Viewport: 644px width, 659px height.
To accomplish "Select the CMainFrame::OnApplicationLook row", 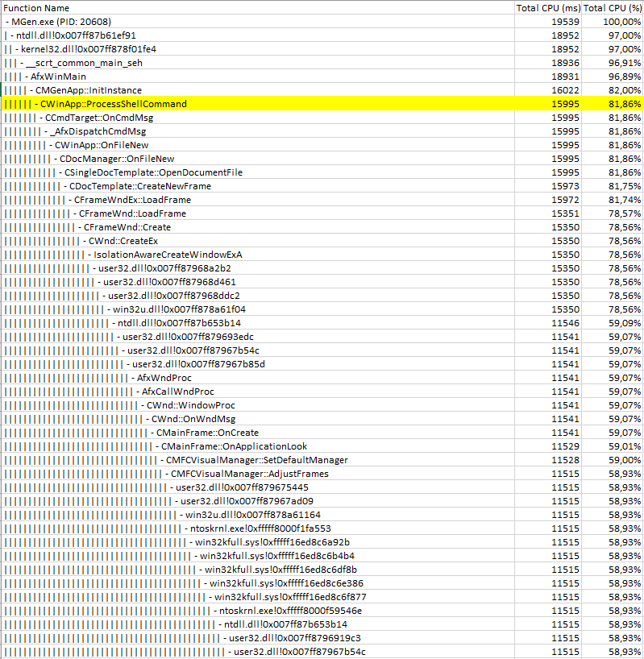I will (x=322, y=447).
